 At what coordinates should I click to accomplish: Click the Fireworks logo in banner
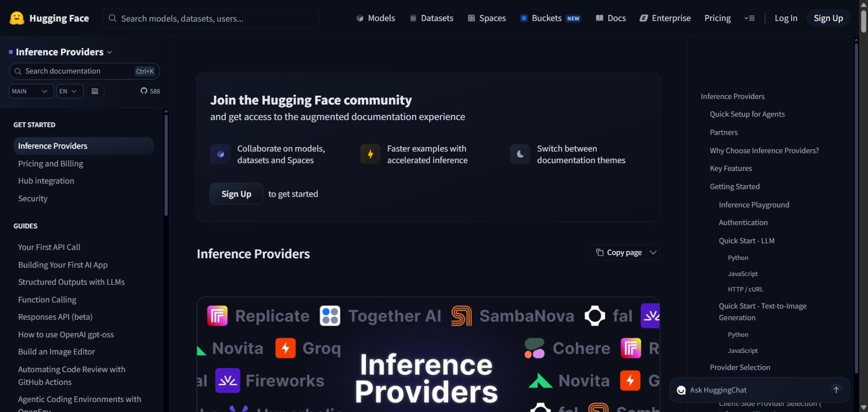pyautogui.click(x=228, y=380)
